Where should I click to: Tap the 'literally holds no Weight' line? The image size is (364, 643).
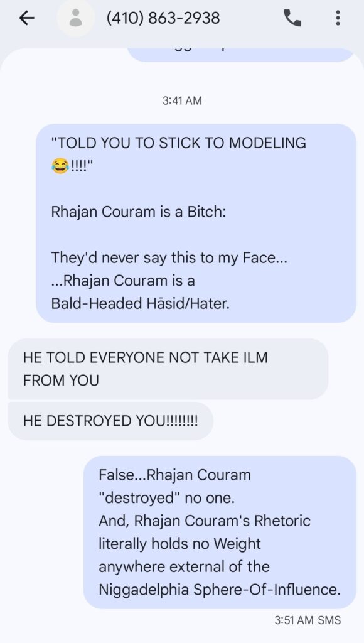coord(179,543)
